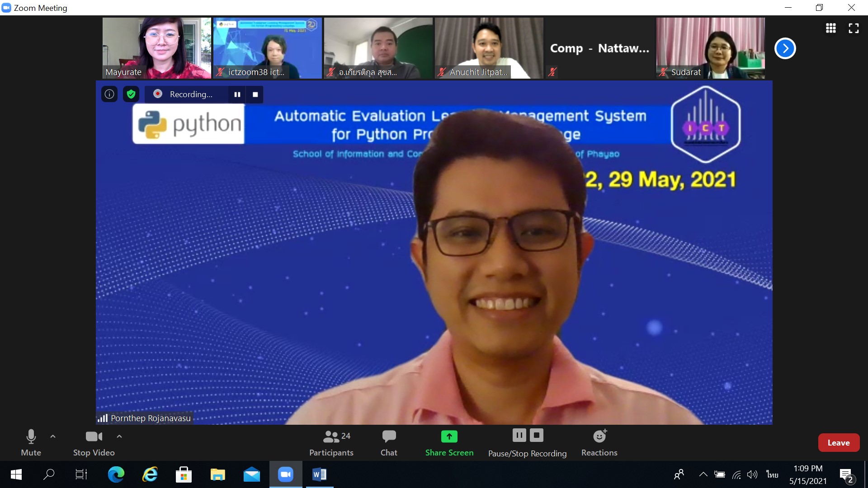Open notification action center
This screenshot has height=488, width=868.
(847, 475)
